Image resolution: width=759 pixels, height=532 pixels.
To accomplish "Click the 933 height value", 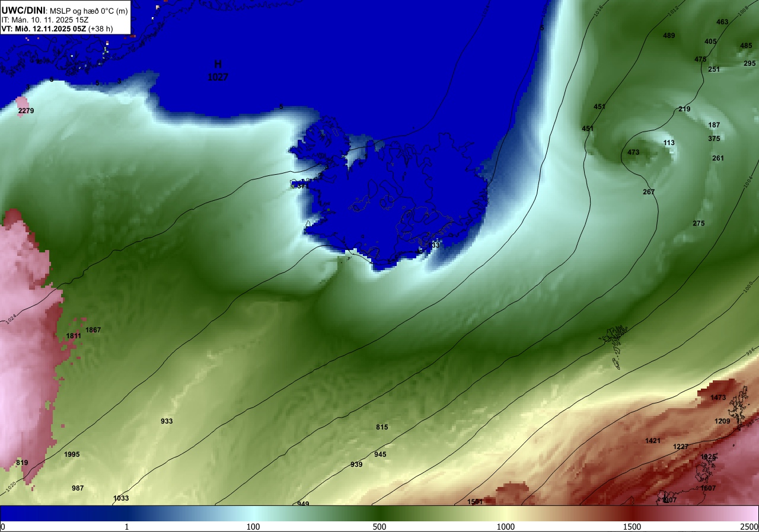I will point(167,421).
